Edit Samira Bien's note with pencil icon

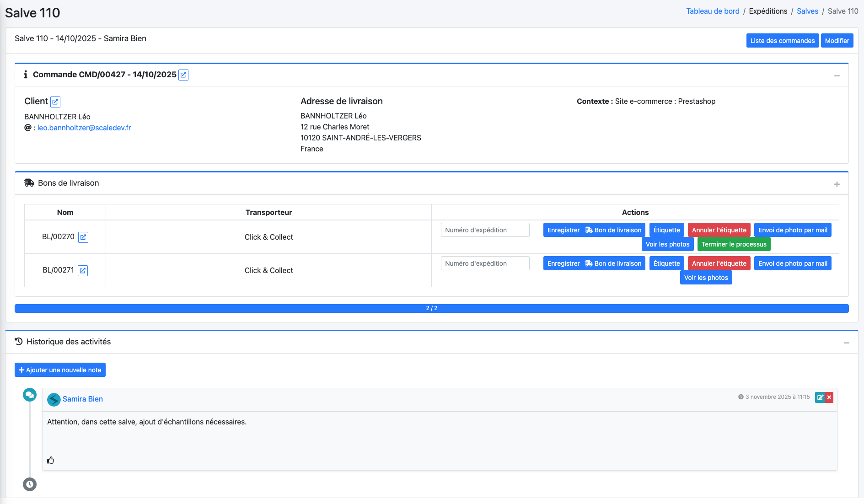click(820, 397)
